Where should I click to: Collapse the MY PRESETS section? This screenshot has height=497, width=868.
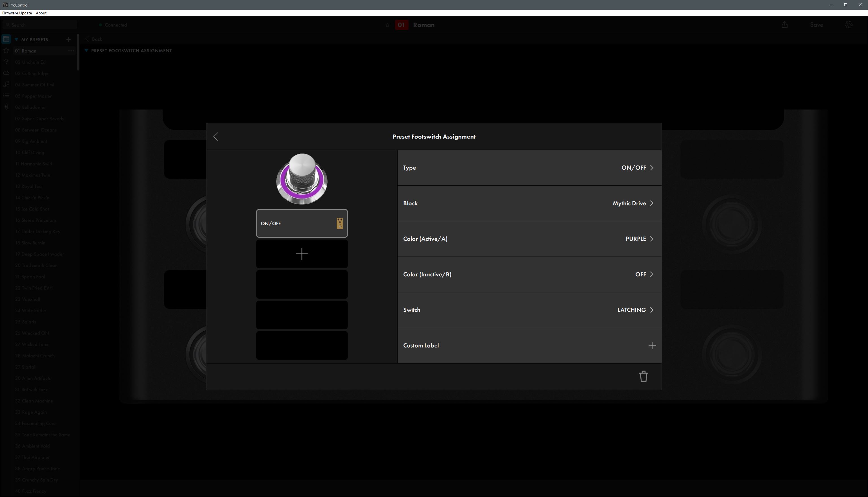tap(16, 39)
